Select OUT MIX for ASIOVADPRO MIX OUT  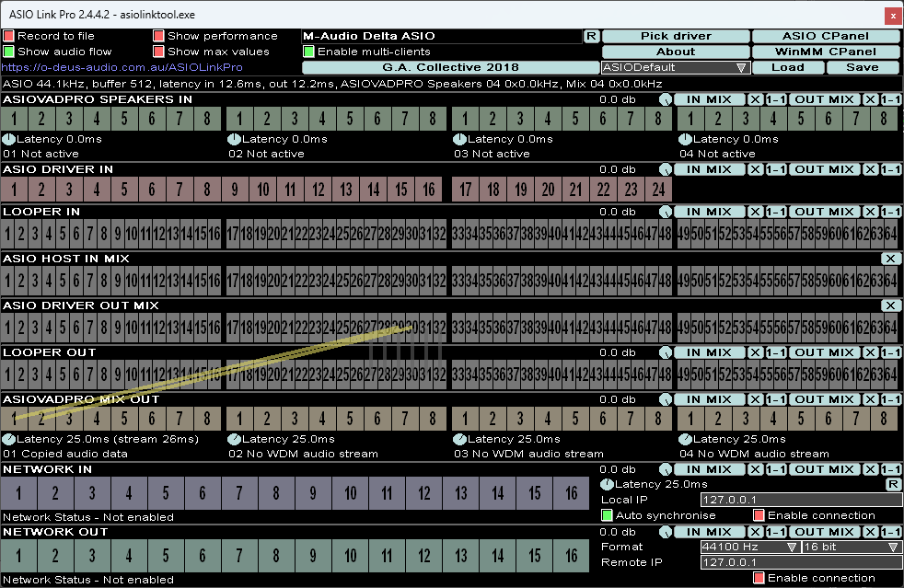(x=825, y=399)
